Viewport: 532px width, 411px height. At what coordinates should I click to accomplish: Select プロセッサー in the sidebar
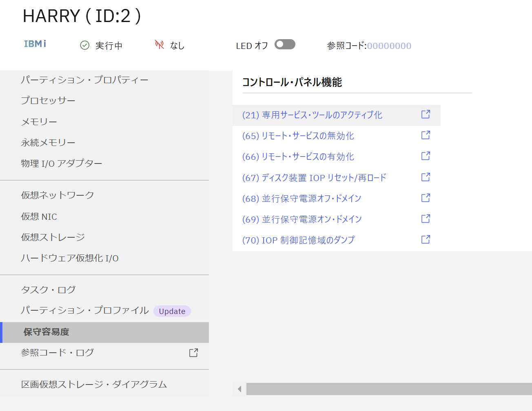pos(48,100)
